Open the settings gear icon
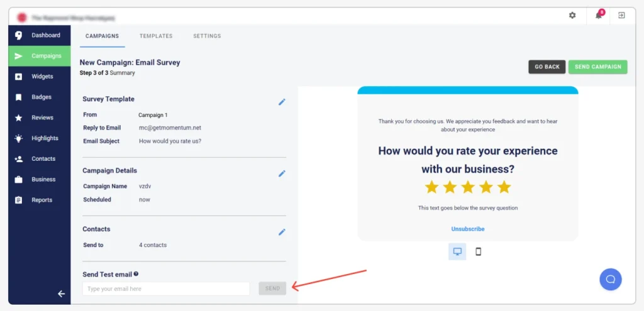The image size is (644, 311). [572, 16]
